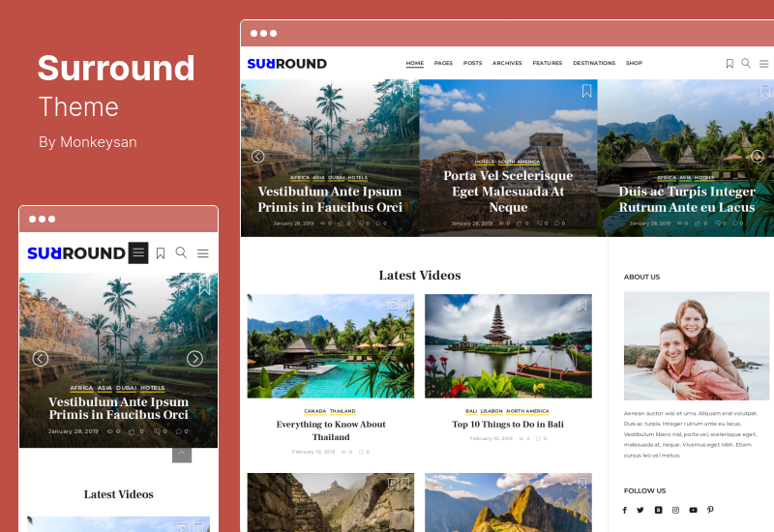Go to next slide in mobile preview
774x532 pixels.
195,358
